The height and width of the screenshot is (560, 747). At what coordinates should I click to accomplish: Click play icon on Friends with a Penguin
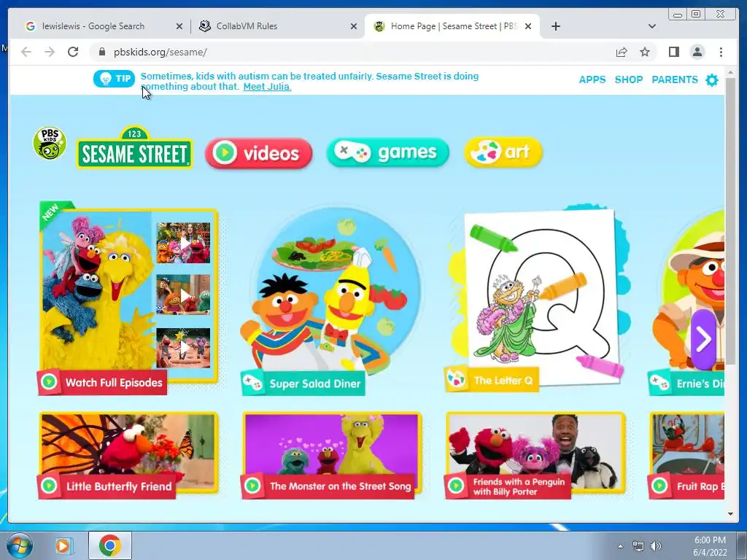pos(456,486)
